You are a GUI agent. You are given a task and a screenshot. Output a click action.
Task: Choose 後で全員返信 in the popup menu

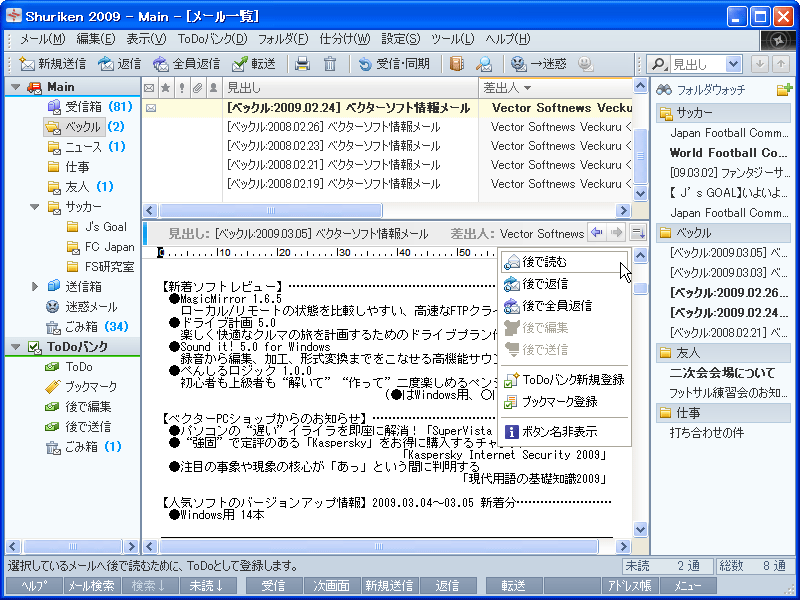pyautogui.click(x=564, y=306)
